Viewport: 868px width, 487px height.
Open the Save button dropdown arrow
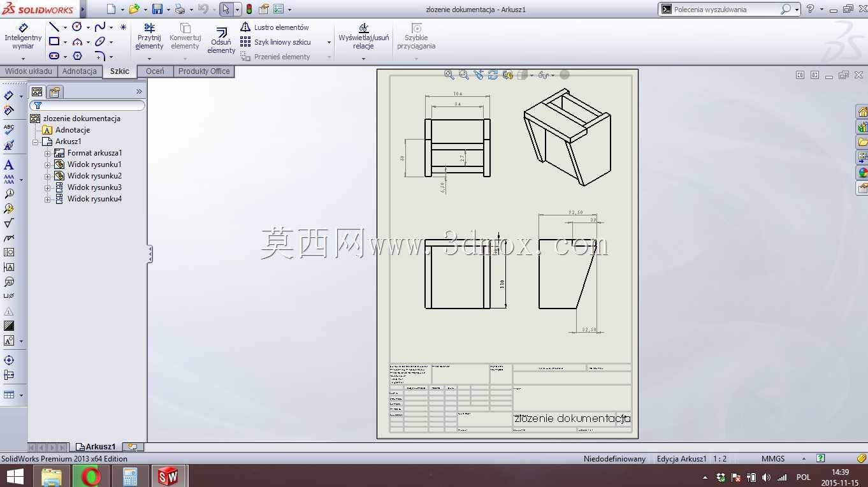168,10
